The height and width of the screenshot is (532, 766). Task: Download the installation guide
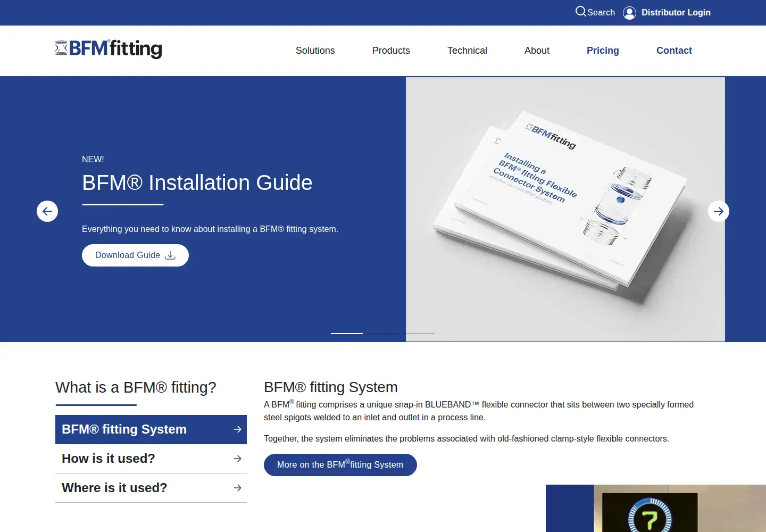point(135,255)
